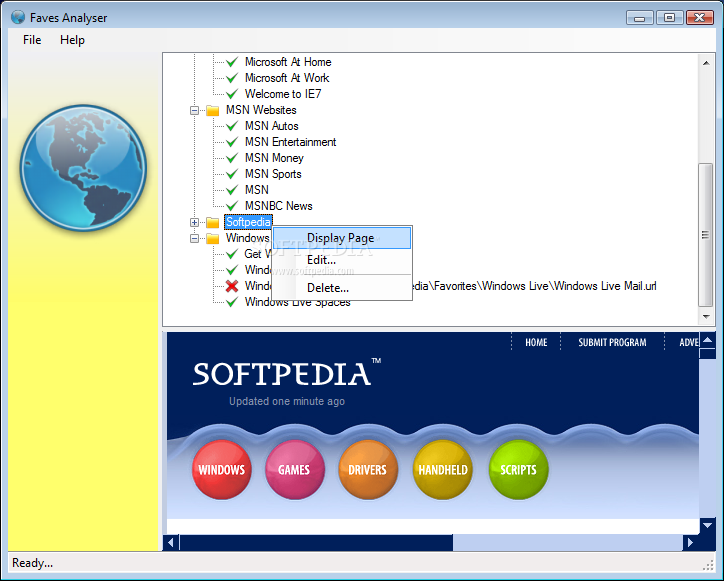The image size is (724, 581).
Task: Maximize the Faves Analyser window
Action: click(670, 18)
